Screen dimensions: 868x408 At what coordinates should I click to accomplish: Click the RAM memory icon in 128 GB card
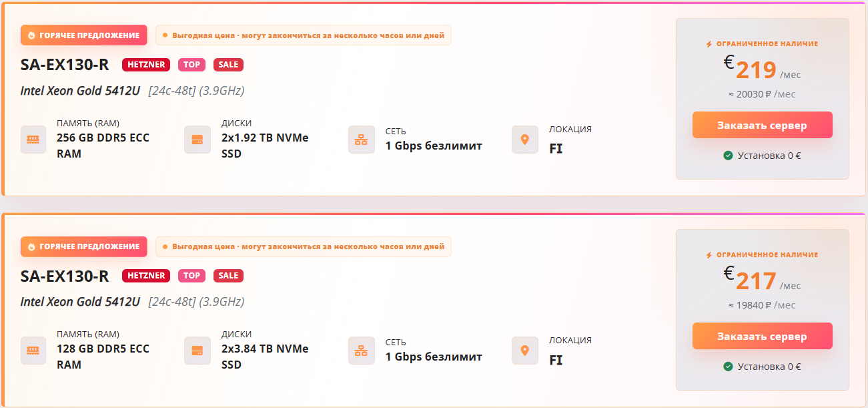33,351
